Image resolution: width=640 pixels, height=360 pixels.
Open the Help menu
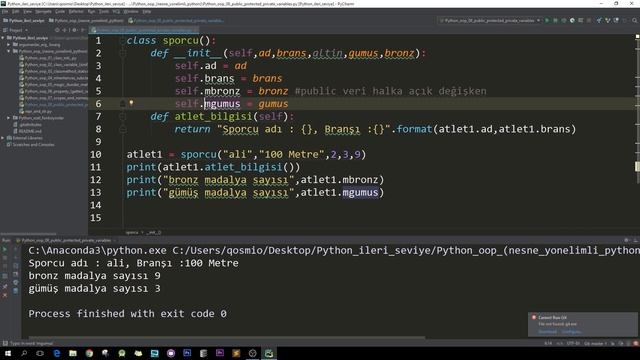[147, 11]
